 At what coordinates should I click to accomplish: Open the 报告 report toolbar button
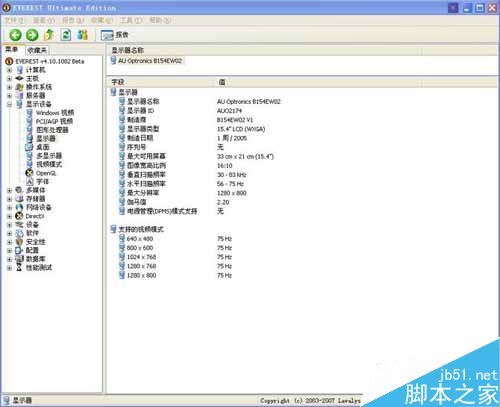[x=115, y=35]
